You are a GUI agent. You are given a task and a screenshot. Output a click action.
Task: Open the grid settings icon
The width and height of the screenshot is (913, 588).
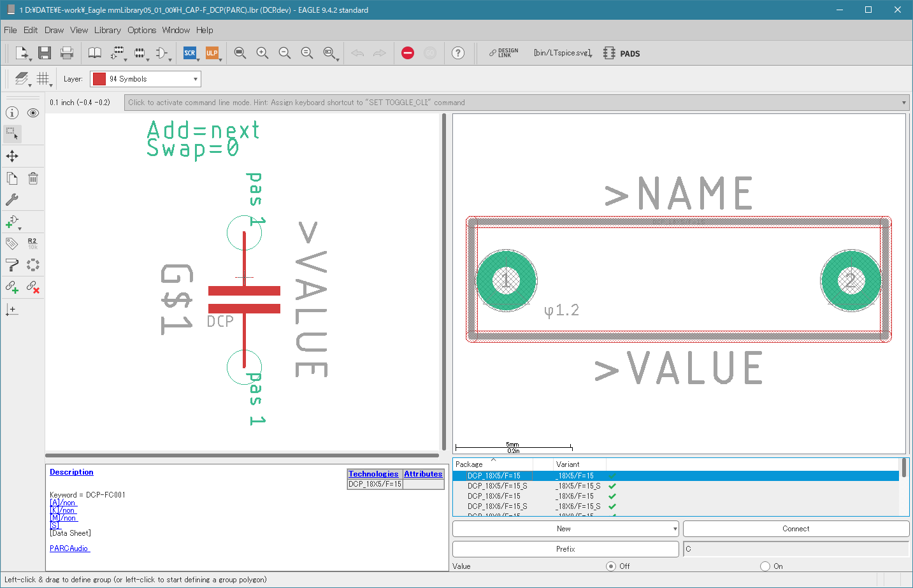coord(43,79)
